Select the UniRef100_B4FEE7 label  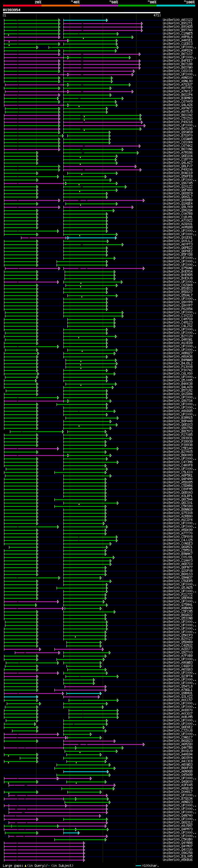click(178, 61)
